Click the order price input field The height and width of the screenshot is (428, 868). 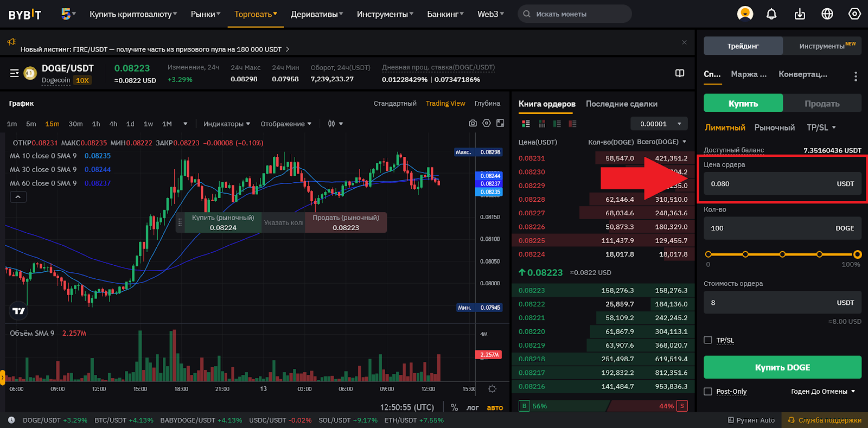pyautogui.click(x=782, y=184)
